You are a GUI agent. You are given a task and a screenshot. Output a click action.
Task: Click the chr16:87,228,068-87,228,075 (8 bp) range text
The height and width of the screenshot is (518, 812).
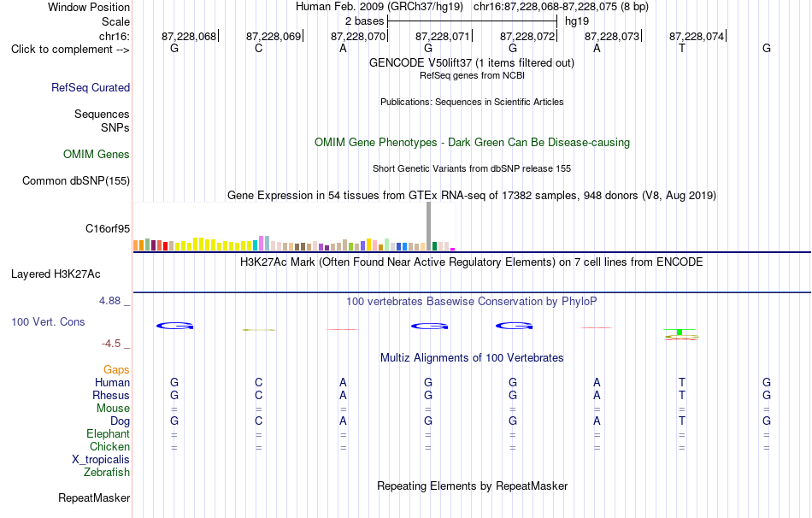[561, 7]
